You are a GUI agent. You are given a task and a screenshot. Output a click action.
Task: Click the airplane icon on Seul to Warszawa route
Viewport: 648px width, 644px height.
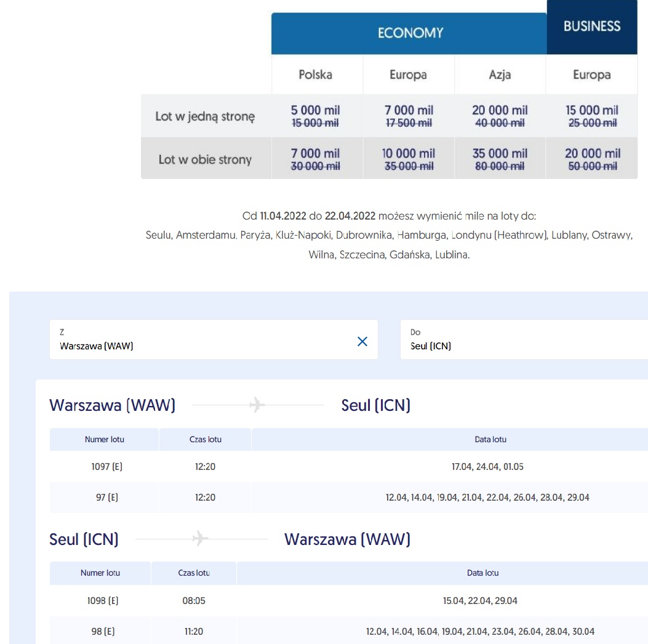click(x=201, y=539)
